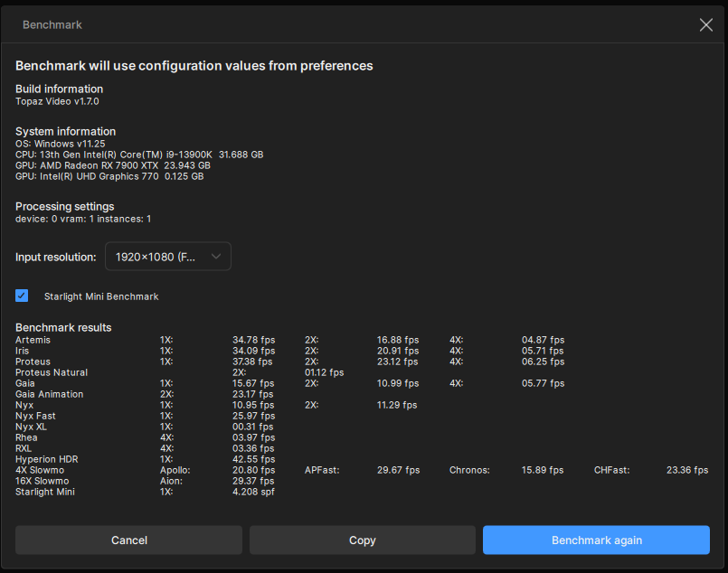Viewport: 728px width, 573px height.
Task: Click the Chronos value 15.89 fps
Action: point(543,470)
